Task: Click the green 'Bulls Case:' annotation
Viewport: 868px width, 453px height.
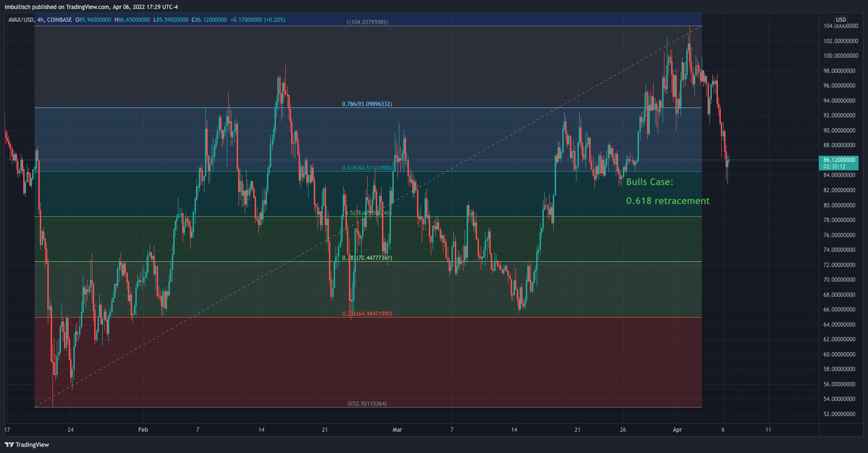Action: click(649, 182)
